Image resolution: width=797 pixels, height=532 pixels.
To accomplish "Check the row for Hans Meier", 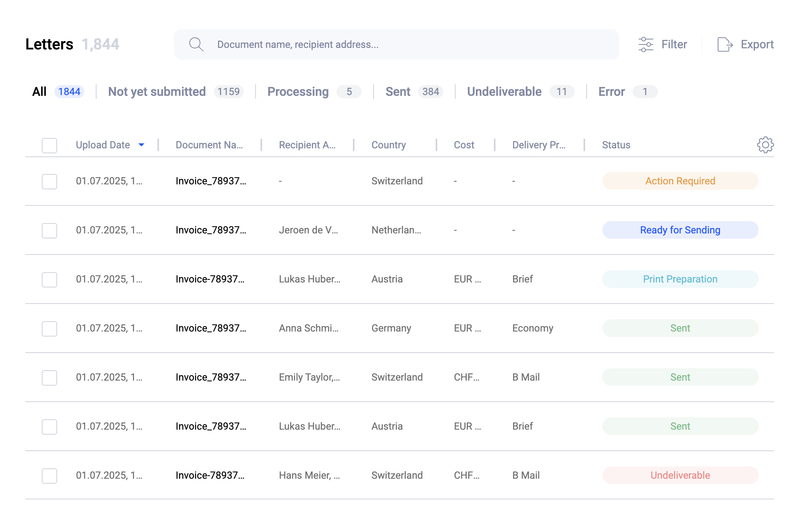I will click(49, 476).
